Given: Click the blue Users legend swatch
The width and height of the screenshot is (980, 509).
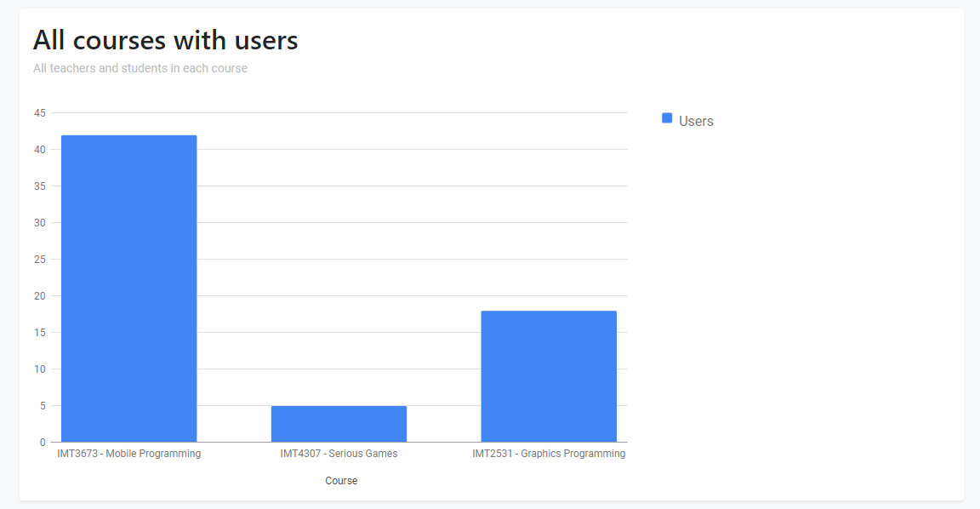Looking at the screenshot, I should [x=667, y=118].
